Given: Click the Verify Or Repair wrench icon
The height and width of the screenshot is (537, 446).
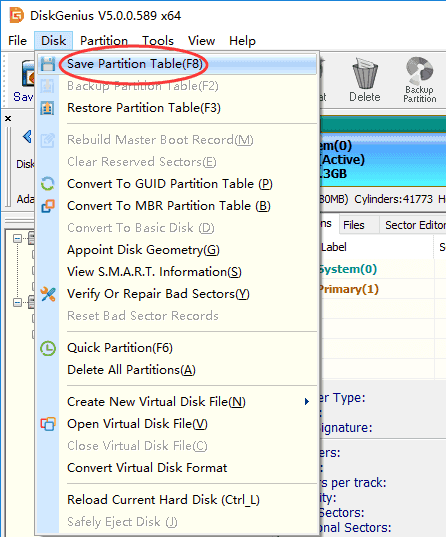Looking at the screenshot, I should (x=48, y=294).
